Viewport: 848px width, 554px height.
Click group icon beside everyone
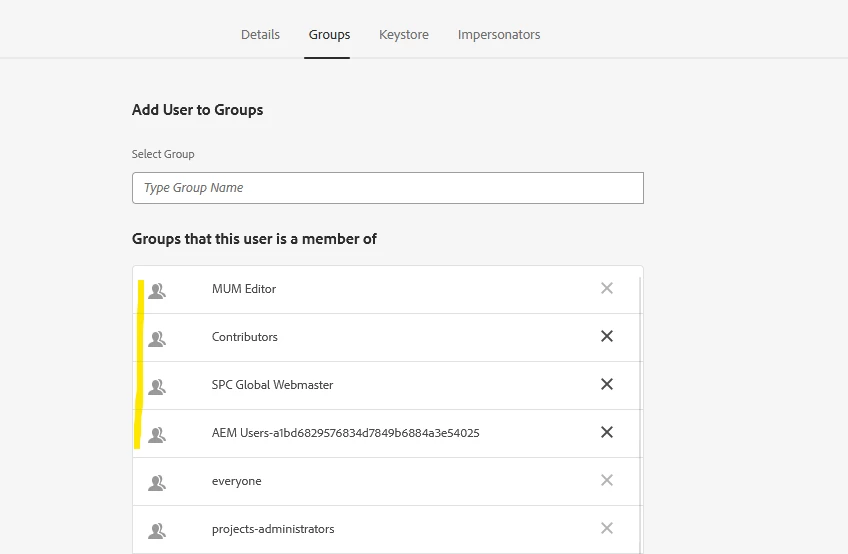click(157, 482)
